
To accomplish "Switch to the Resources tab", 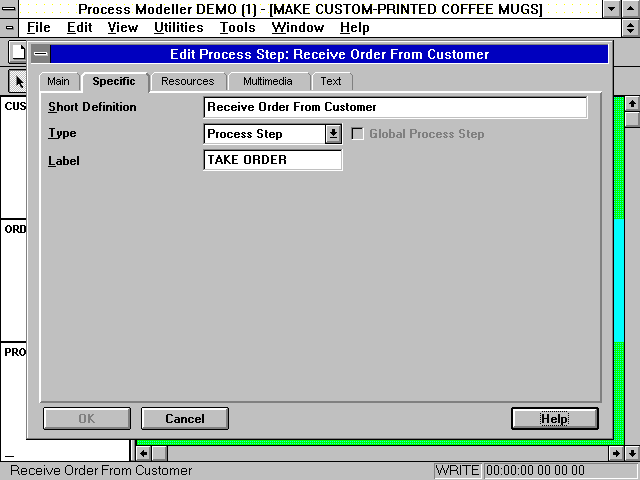I will (187, 81).
